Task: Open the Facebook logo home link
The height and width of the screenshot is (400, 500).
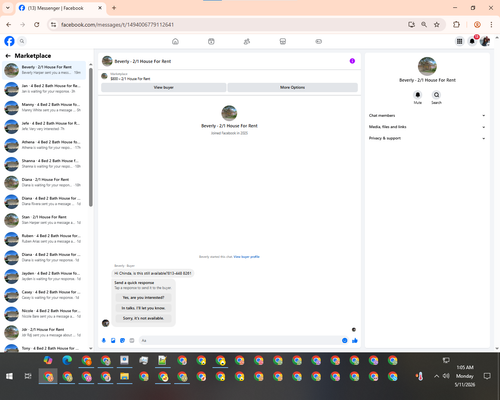Action: pos(9,41)
